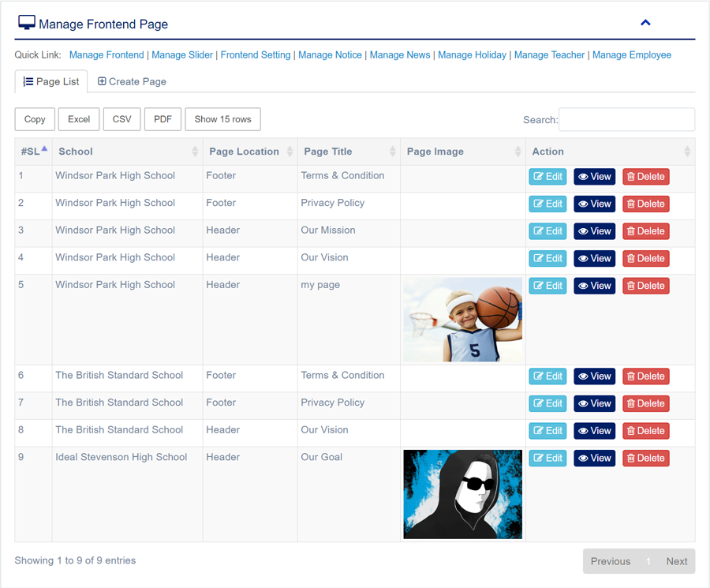Delete row 6 British Standard Terms page

[x=645, y=376]
